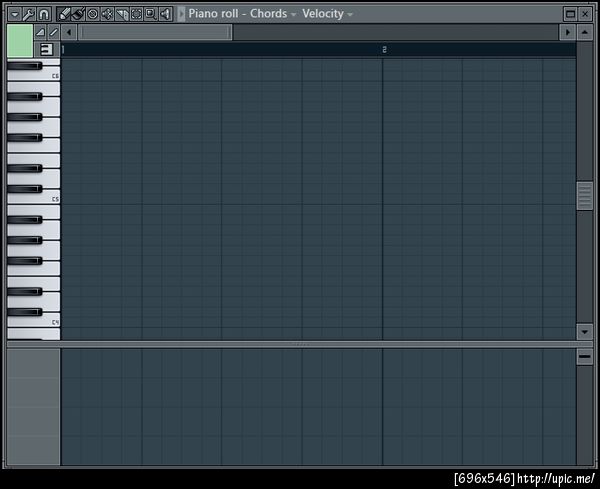Click the minus button in the velocity pane

coord(585,357)
